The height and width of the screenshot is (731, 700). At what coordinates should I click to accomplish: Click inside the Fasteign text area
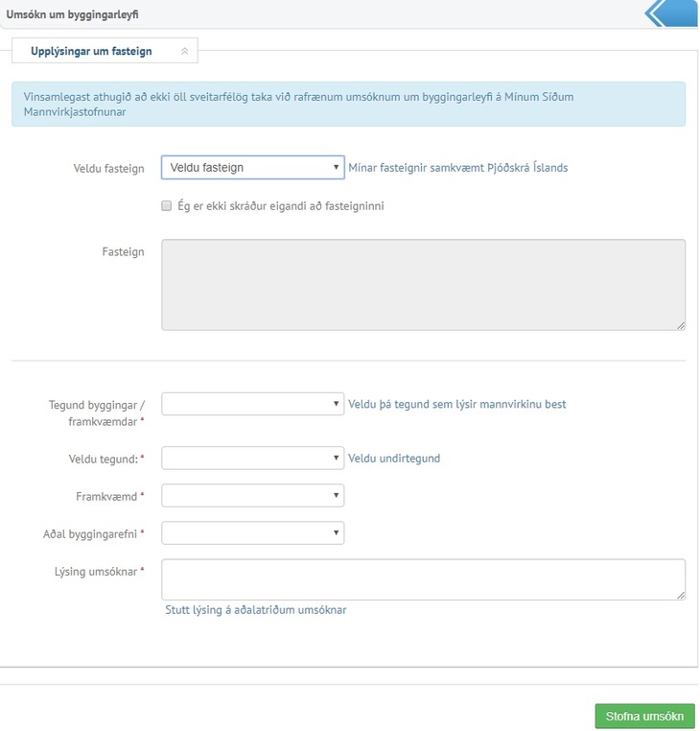click(423, 285)
